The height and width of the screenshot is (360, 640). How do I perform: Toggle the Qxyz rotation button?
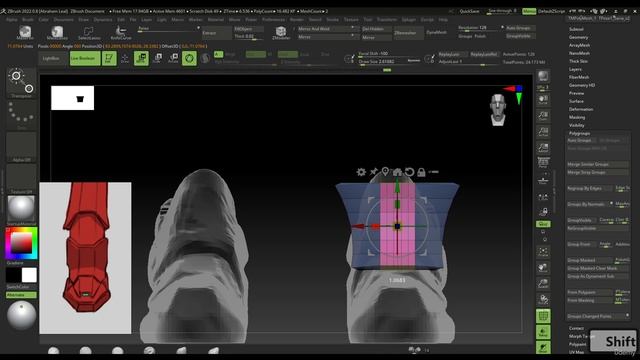(x=543, y=224)
